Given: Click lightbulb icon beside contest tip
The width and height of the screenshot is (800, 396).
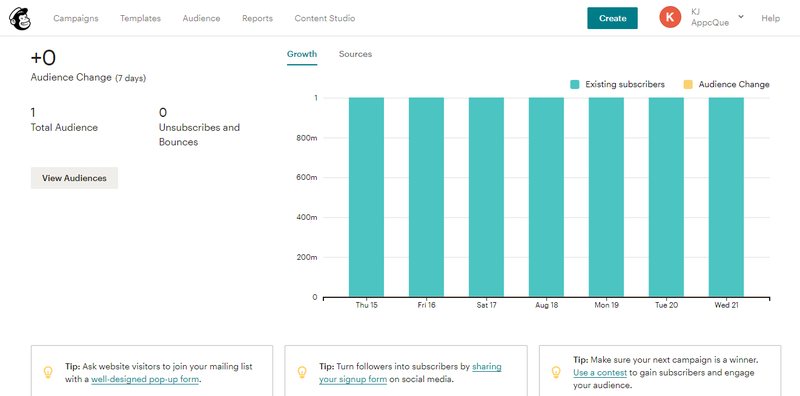Looking at the screenshot, I should point(556,373).
